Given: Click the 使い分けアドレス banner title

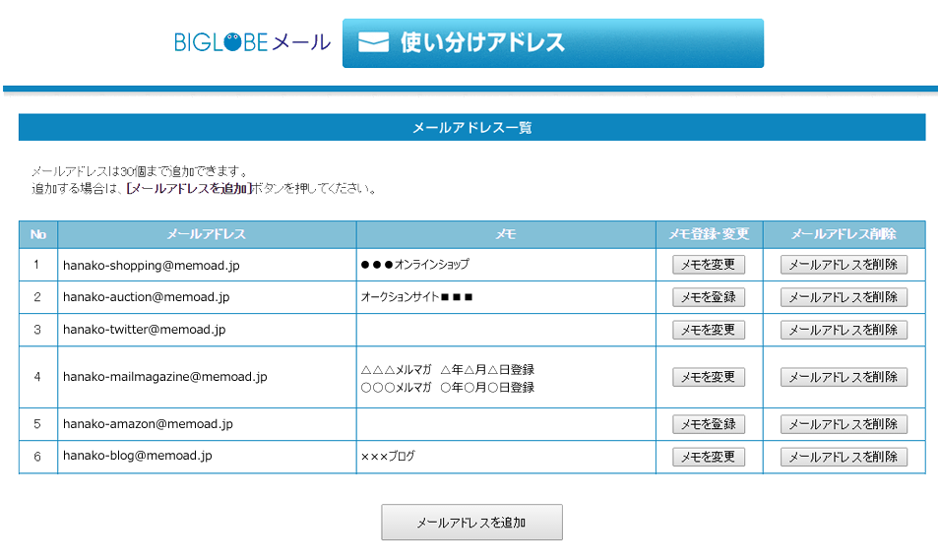Looking at the screenshot, I should 482,42.
